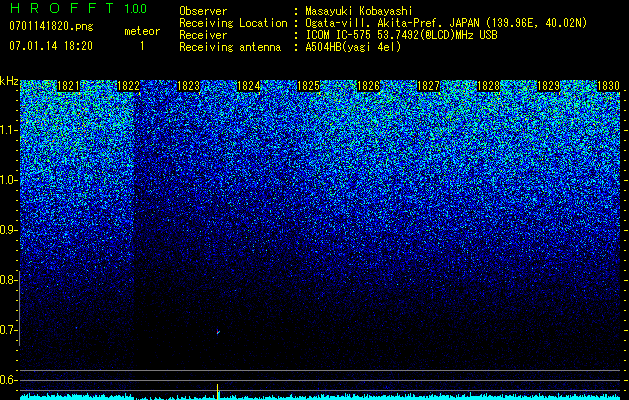This screenshot has width=629, height=400.
Task: Click the 0.6 kHz axis label
Action: 9,380
